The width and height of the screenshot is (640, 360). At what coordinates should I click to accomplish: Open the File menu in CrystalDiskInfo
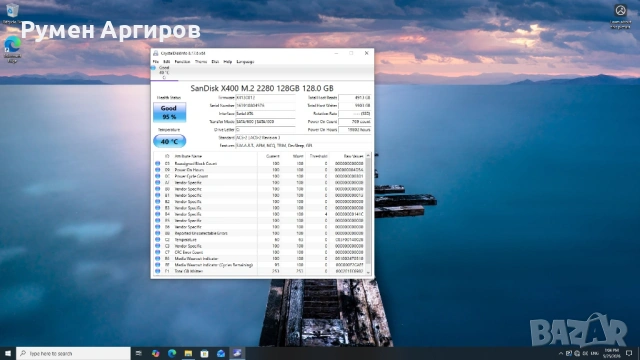156,62
